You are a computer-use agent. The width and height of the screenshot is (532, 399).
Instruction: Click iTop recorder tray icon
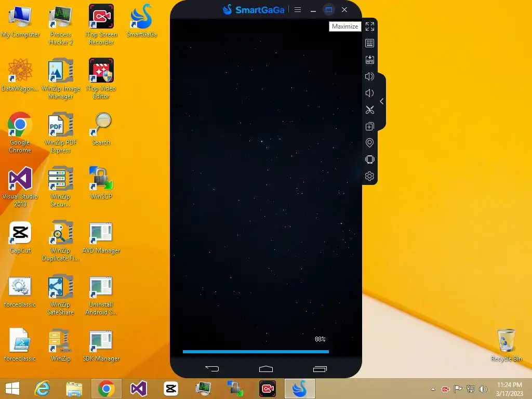pyautogui.click(x=445, y=389)
